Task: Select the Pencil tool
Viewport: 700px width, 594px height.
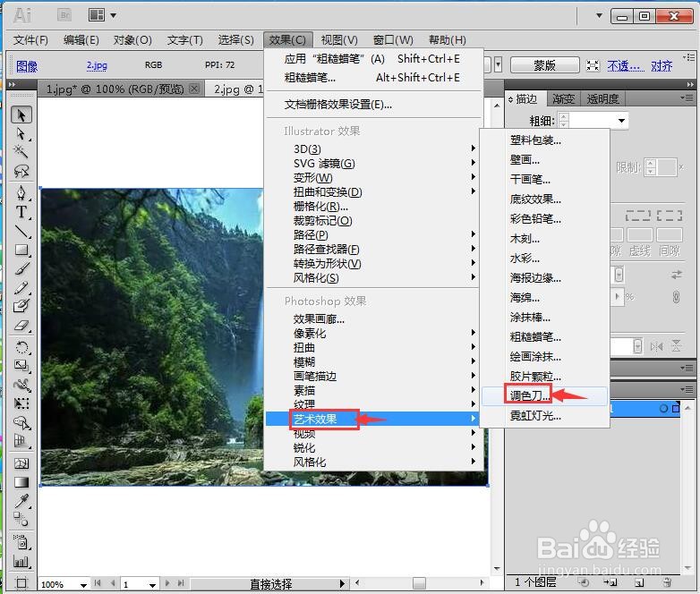Action: click(x=21, y=287)
